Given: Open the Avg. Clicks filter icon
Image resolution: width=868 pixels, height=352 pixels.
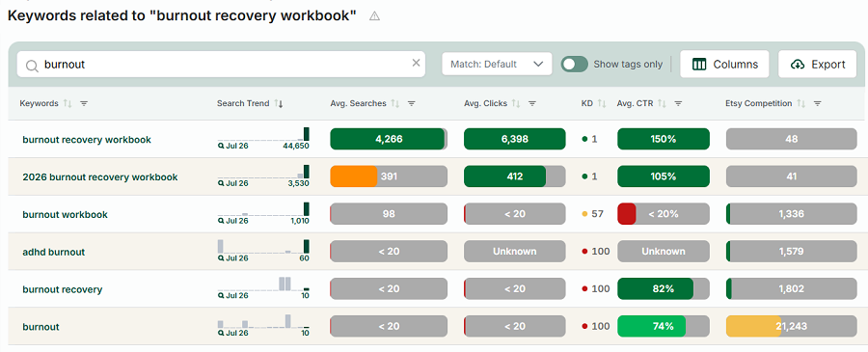Looking at the screenshot, I should [532, 103].
